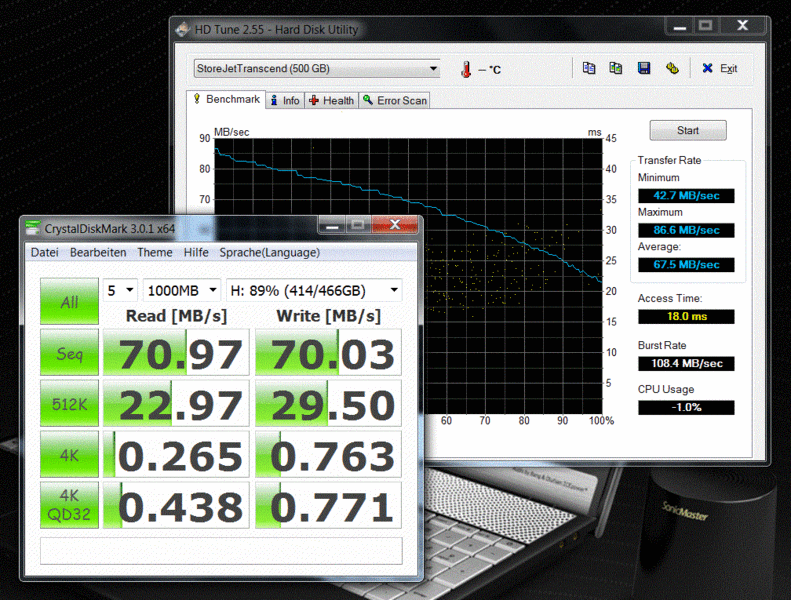This screenshot has height=600, width=791.
Task: Click the CrystalDiskMark title bar app icon
Action: pos(33,229)
